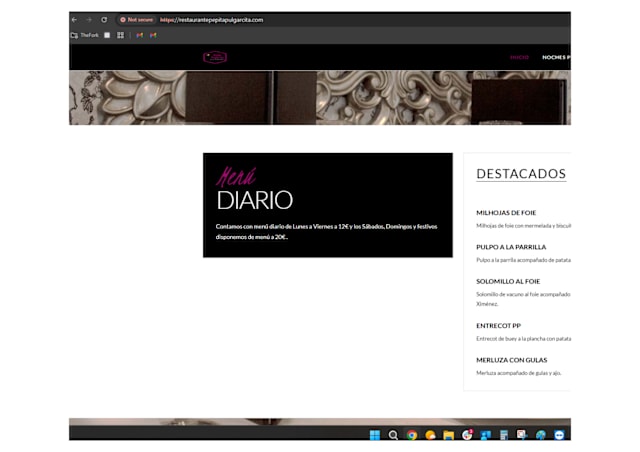Open the PULPO A LA PARRILLA link
The image size is (640, 452).
[511, 247]
